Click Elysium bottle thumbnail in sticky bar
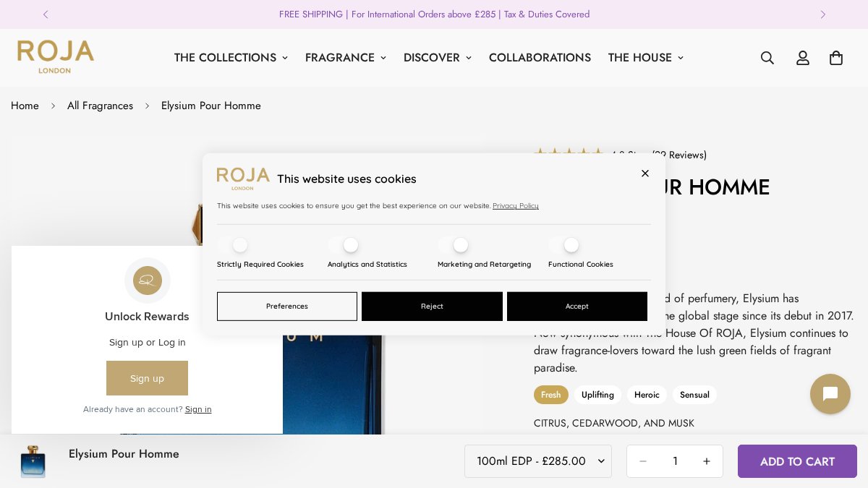The image size is (868, 488). tap(33, 461)
